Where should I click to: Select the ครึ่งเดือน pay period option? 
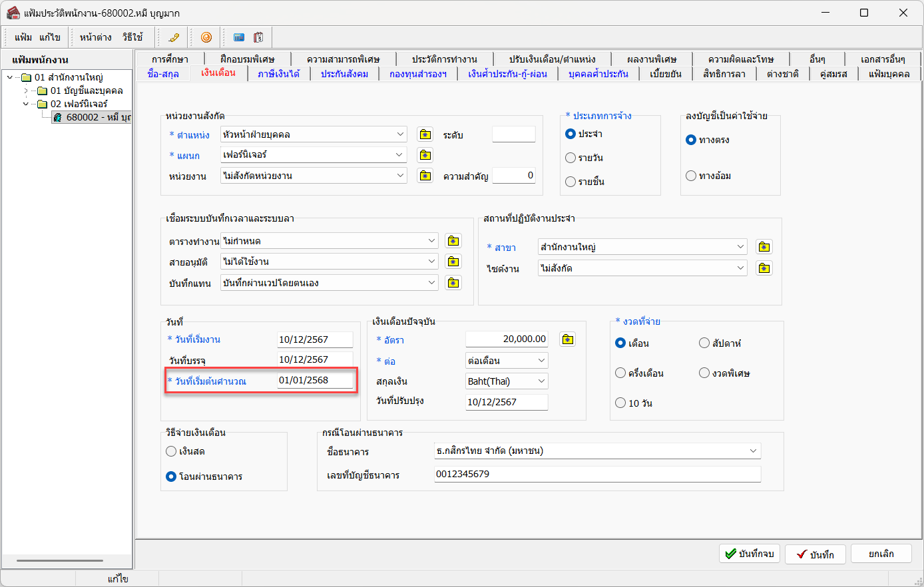[x=620, y=373]
